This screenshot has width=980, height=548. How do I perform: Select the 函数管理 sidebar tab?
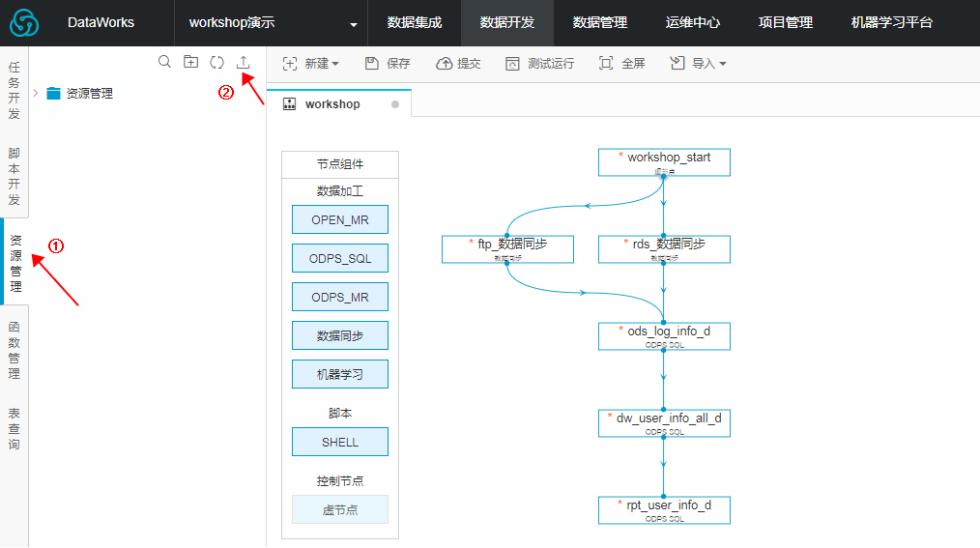(x=14, y=350)
